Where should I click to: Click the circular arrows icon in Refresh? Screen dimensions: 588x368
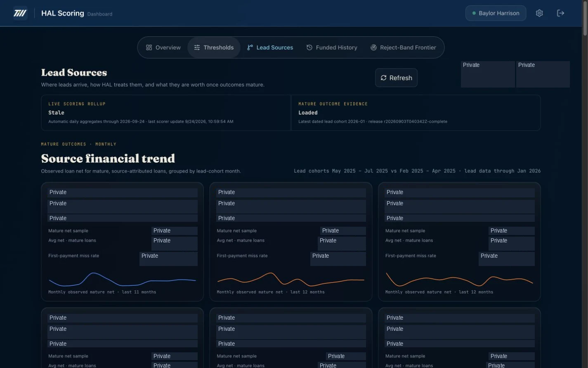click(383, 78)
